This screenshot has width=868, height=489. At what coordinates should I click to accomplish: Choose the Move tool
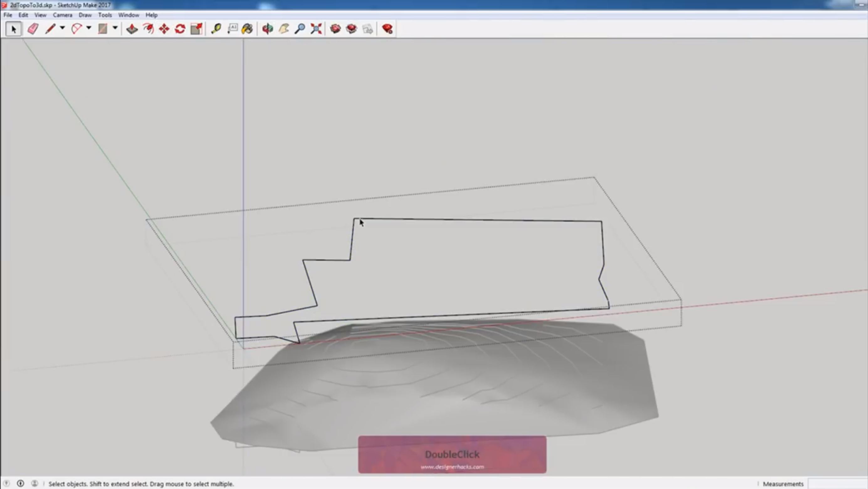click(164, 29)
